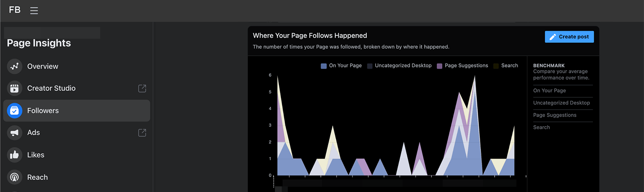644x192 pixels.
Task: Open the Page Suggestions benchmark link
Action: [x=555, y=115]
